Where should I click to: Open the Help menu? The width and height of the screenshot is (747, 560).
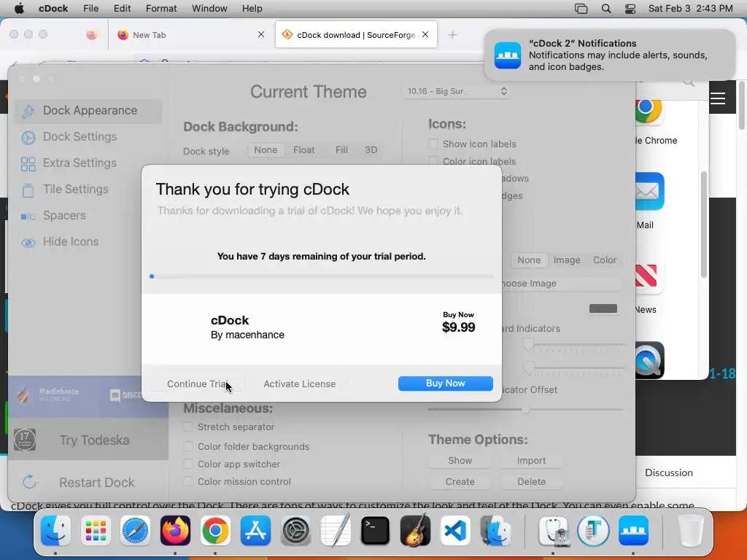(252, 9)
